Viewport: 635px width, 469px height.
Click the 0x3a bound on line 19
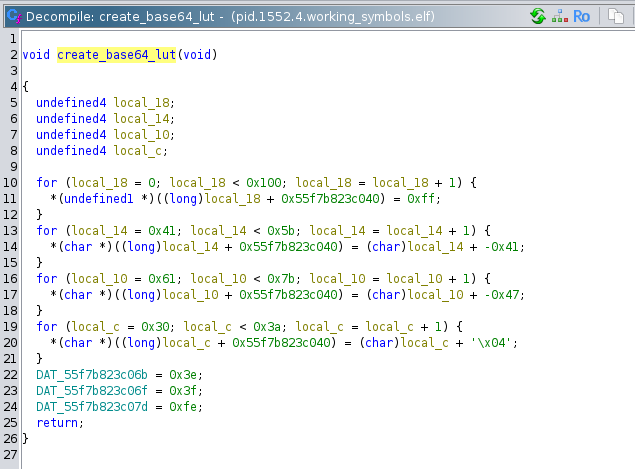tap(267, 327)
